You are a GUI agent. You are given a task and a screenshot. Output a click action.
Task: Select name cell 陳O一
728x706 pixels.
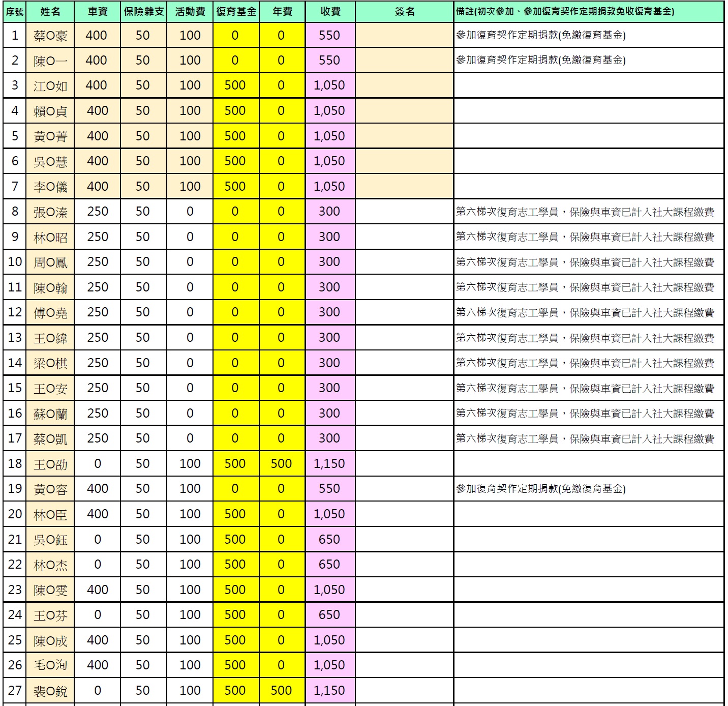50,61
